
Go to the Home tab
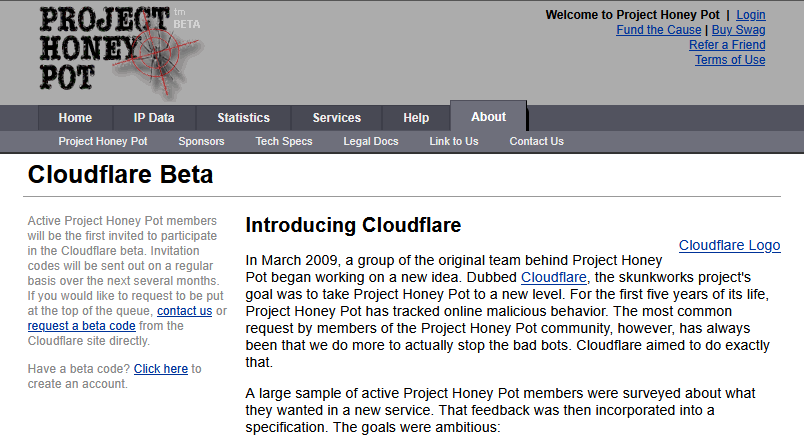point(75,118)
